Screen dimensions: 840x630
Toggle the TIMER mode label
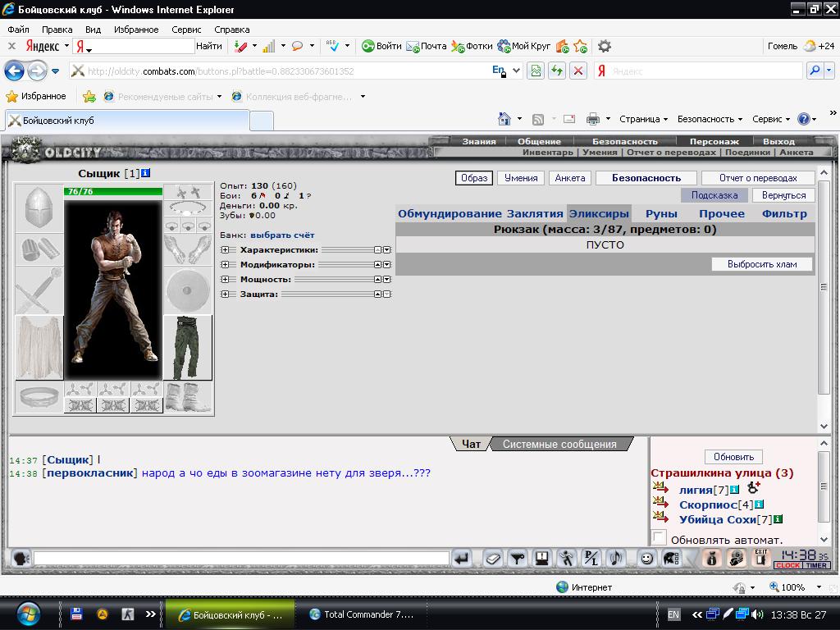point(816,565)
